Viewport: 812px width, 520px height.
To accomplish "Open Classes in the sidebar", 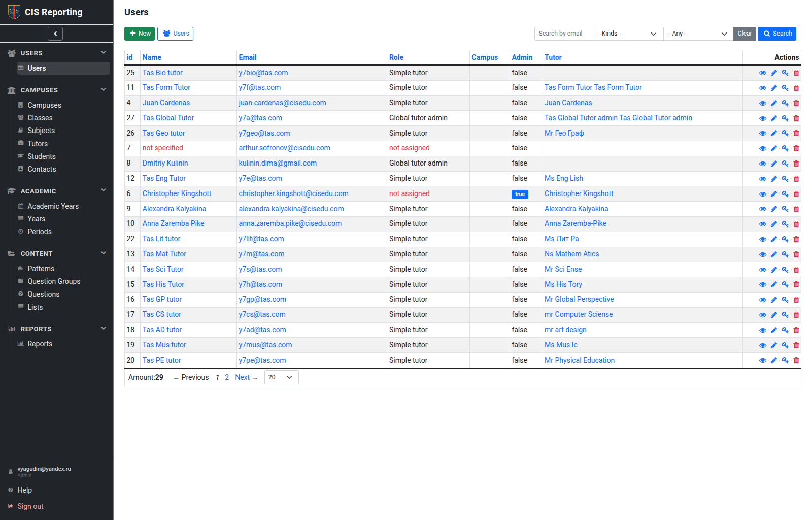I will [x=40, y=118].
